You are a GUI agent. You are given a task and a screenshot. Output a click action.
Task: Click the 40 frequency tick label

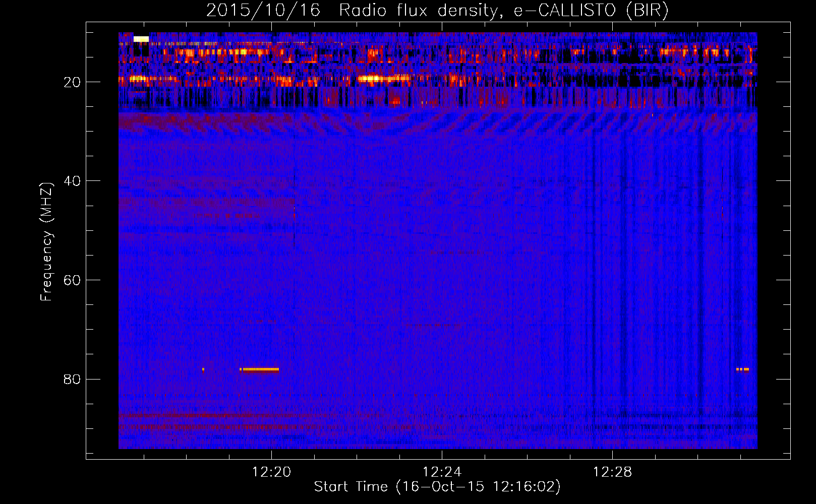(x=72, y=181)
